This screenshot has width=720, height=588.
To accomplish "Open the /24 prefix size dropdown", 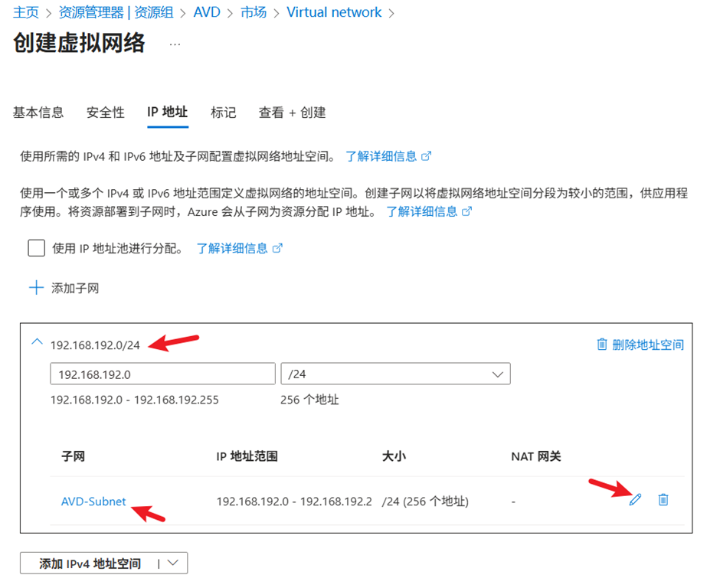I will click(395, 374).
